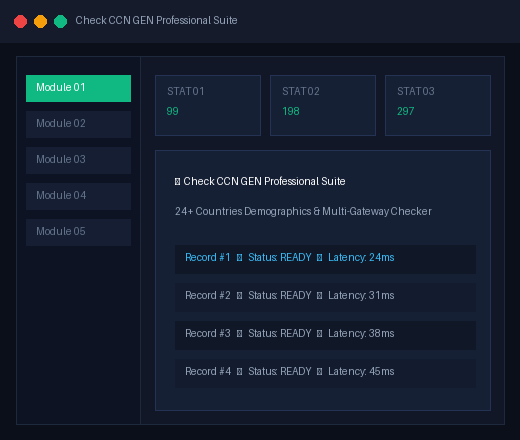Click the value 99 under STAT01
The width and height of the screenshot is (520, 440).
(172, 111)
